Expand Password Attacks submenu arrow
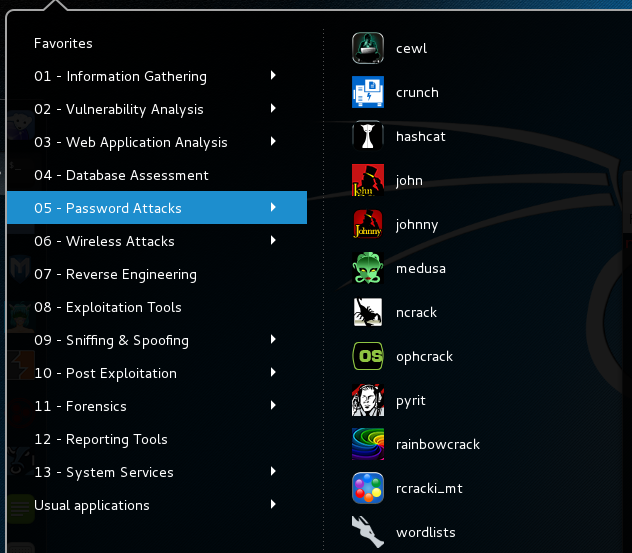The width and height of the screenshot is (632, 553). point(273,207)
